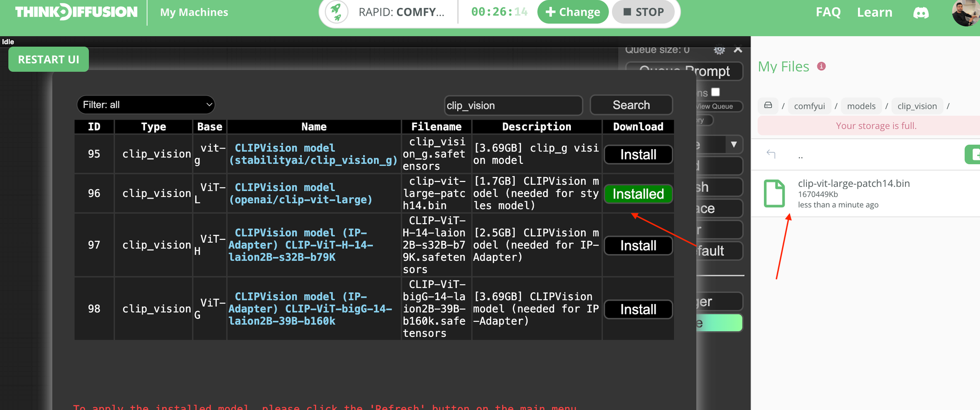Open the queue settings gear icon
The width and height of the screenshot is (980, 410).
pos(719,50)
